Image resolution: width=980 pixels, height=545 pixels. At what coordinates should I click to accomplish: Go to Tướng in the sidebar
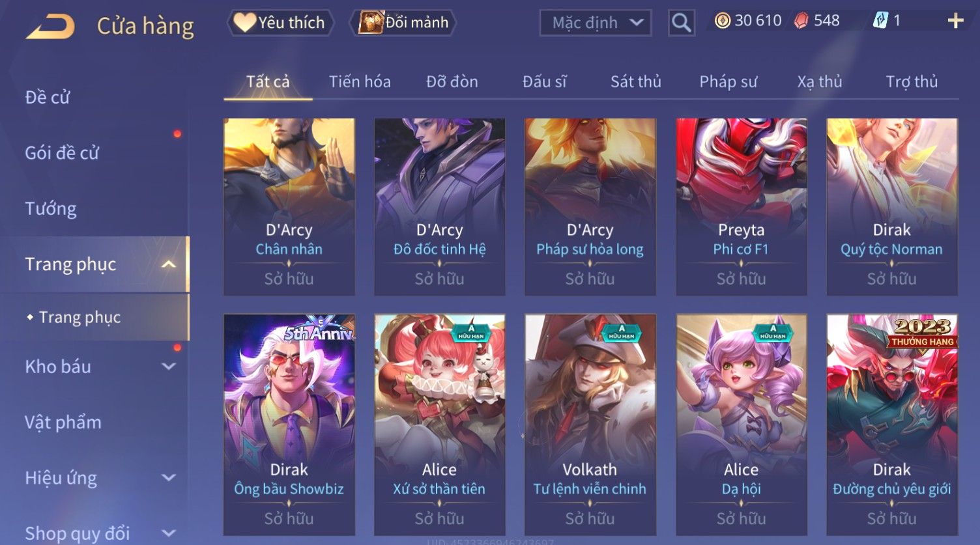[51, 208]
